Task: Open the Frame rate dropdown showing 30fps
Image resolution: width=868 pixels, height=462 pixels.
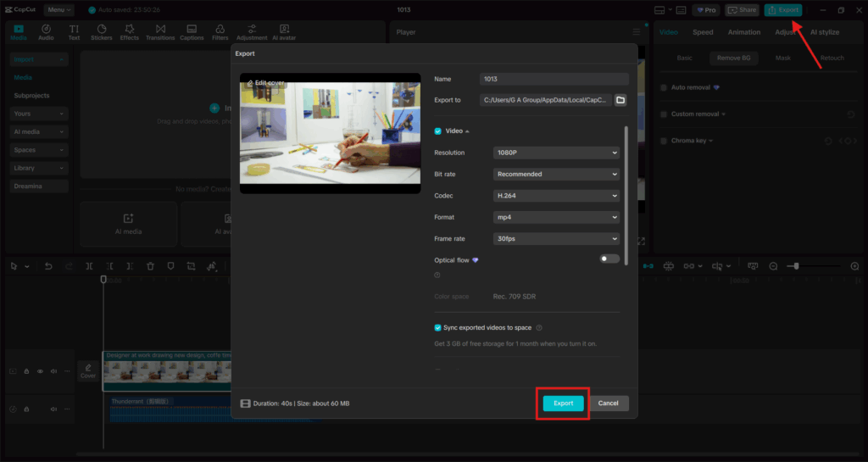Action: (556, 239)
